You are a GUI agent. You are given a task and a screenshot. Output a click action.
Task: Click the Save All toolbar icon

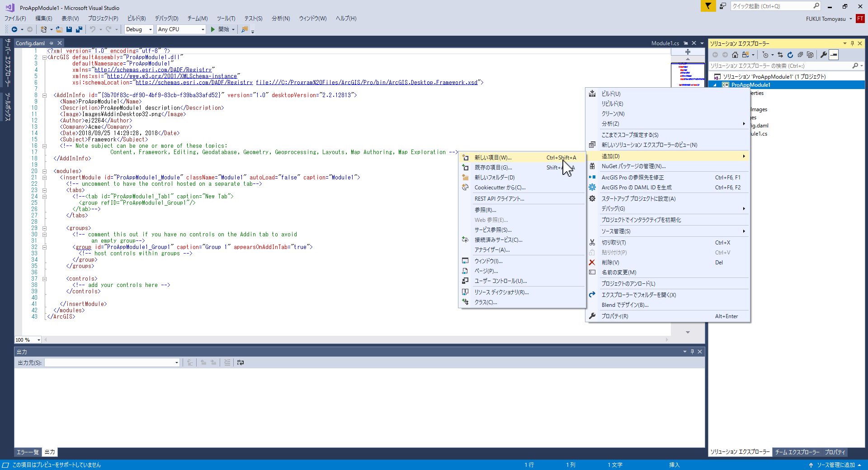(79, 29)
